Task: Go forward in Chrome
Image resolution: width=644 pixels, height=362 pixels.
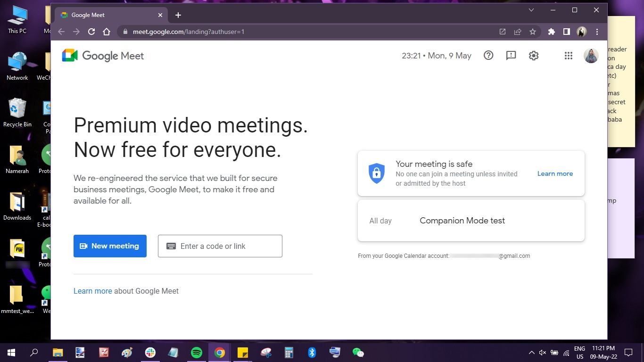Action: 76,32
